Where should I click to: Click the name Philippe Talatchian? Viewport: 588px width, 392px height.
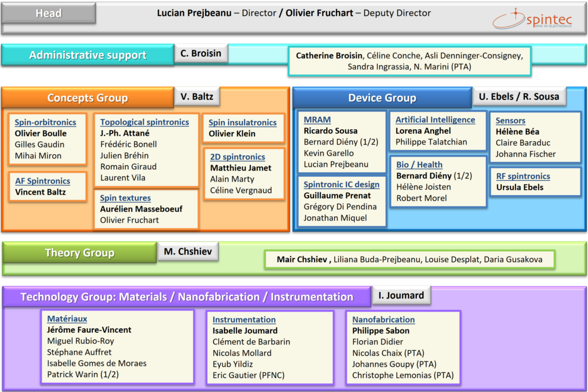coord(431,142)
